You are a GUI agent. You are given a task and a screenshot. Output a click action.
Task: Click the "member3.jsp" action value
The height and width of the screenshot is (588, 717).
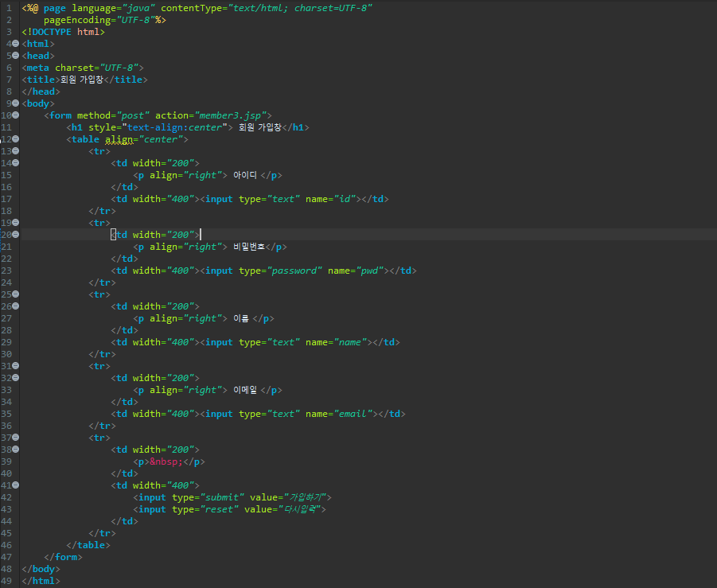click(x=231, y=115)
